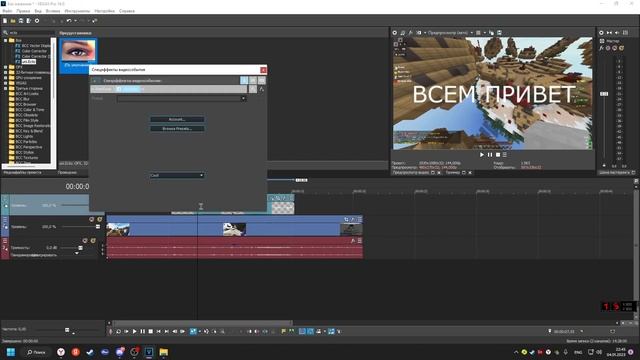640x360 pixels.
Task: Mute the master bus
Action: point(615,48)
